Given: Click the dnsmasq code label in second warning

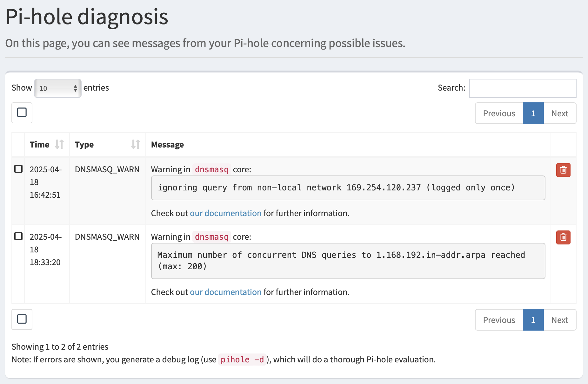Looking at the screenshot, I should (x=211, y=237).
